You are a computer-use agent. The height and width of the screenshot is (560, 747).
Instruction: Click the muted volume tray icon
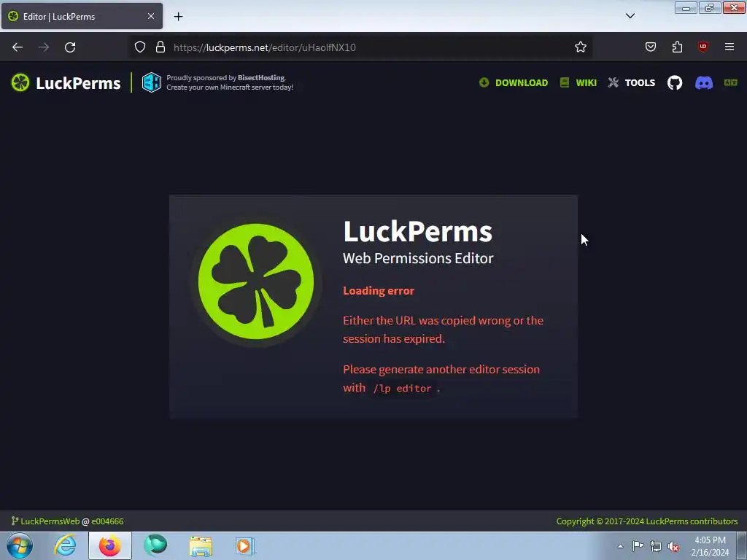[673, 547]
